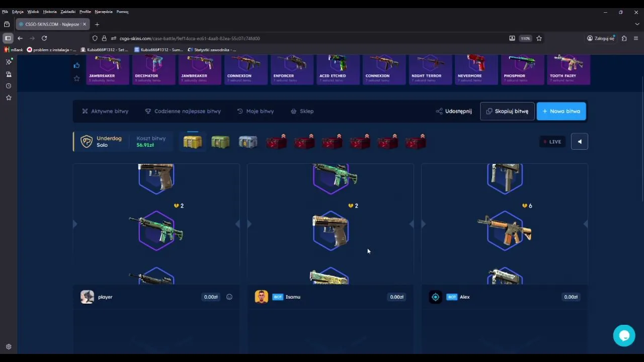Open sidebar settings gear at bottom
The image size is (644, 362).
[9, 347]
